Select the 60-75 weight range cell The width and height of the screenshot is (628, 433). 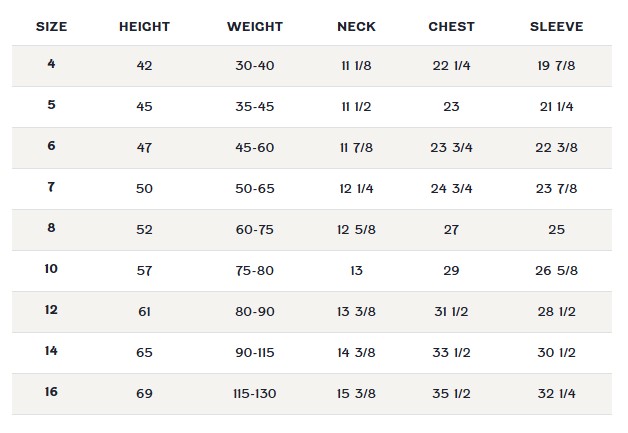[255, 230]
